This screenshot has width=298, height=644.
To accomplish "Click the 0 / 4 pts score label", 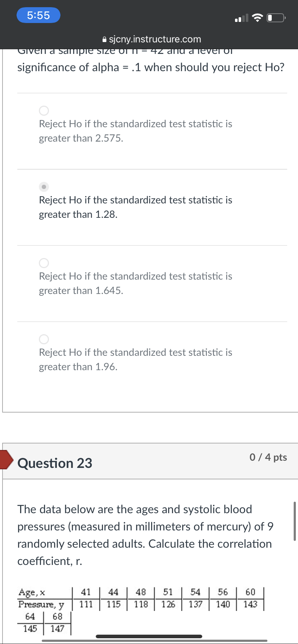I will 268,457.
